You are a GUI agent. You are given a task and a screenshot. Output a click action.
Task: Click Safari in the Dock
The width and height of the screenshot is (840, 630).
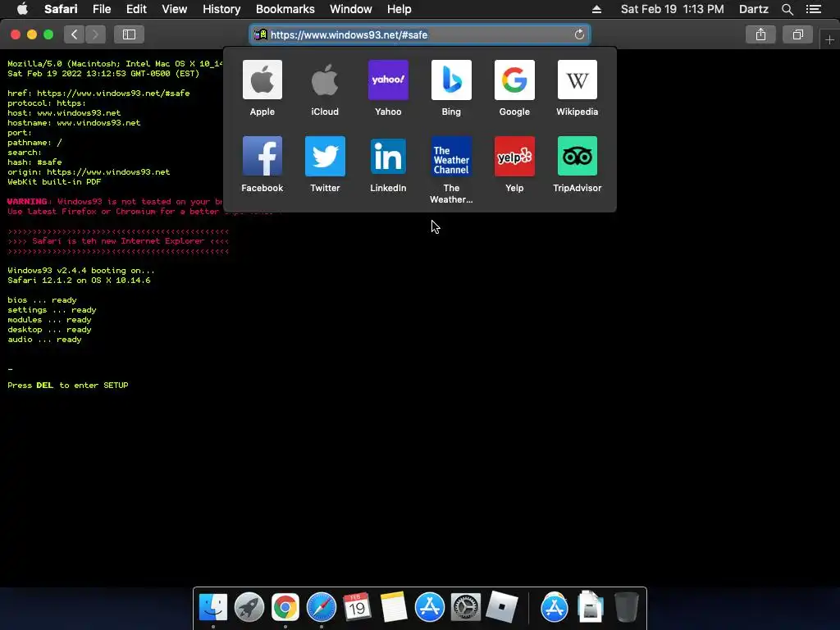[321, 607]
